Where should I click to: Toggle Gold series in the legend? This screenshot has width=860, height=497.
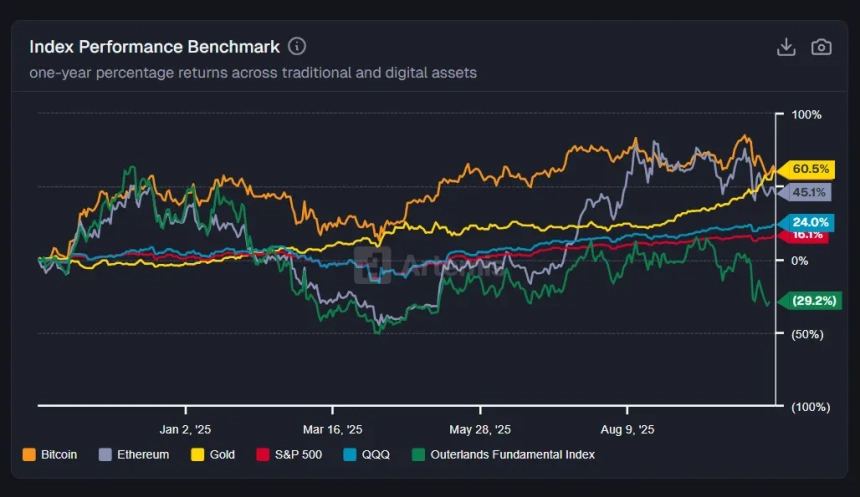point(222,454)
